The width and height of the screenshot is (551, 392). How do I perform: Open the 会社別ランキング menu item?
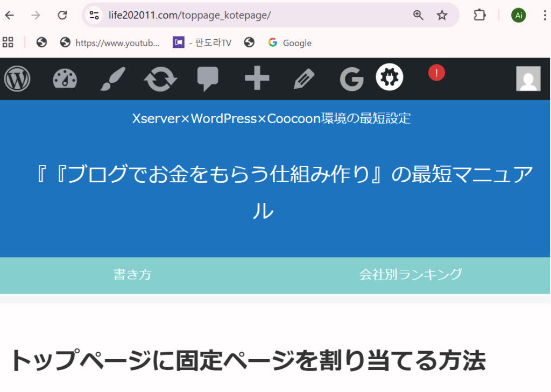pyautogui.click(x=411, y=275)
